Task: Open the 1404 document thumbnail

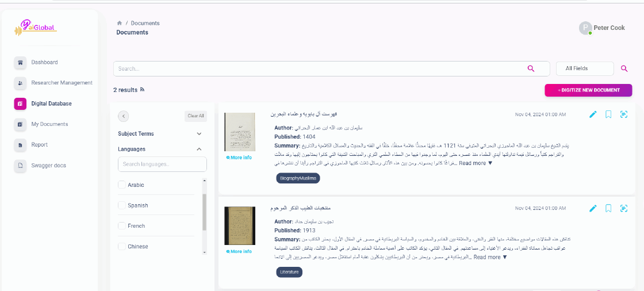Action: [239, 132]
